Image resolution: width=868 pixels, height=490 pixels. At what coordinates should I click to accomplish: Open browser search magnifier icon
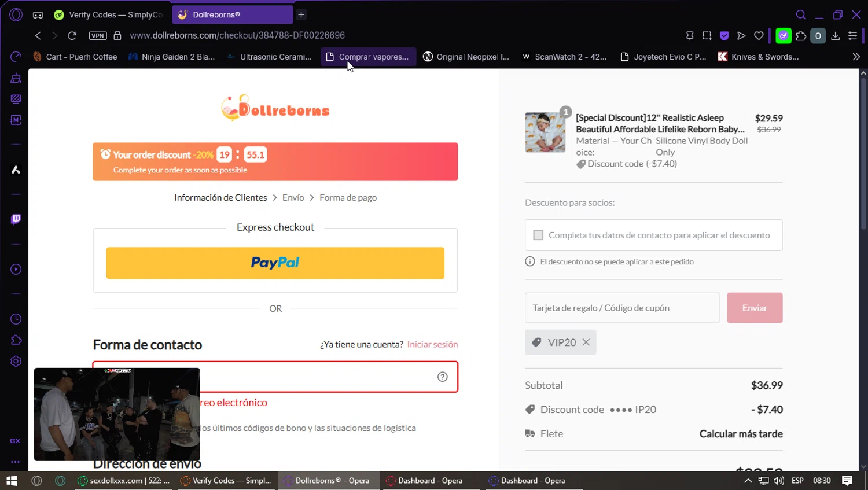click(801, 14)
